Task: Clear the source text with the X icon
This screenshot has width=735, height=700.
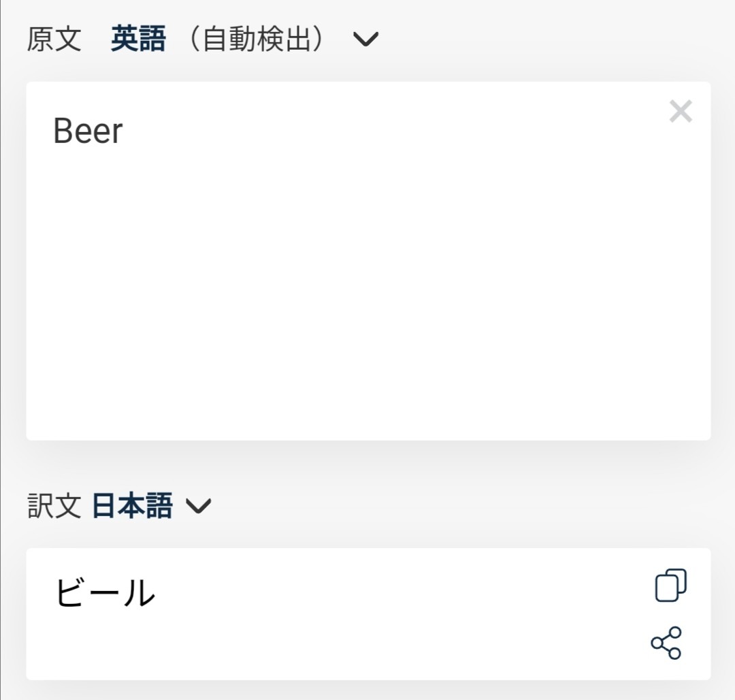Action: 681,111
